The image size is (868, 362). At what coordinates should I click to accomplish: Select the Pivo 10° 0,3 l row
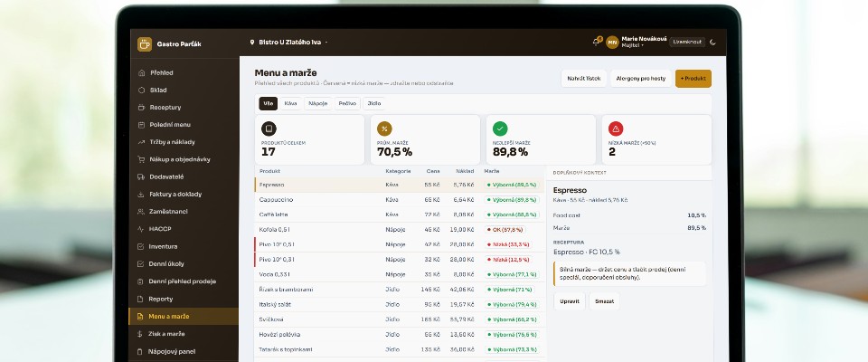tap(400, 260)
